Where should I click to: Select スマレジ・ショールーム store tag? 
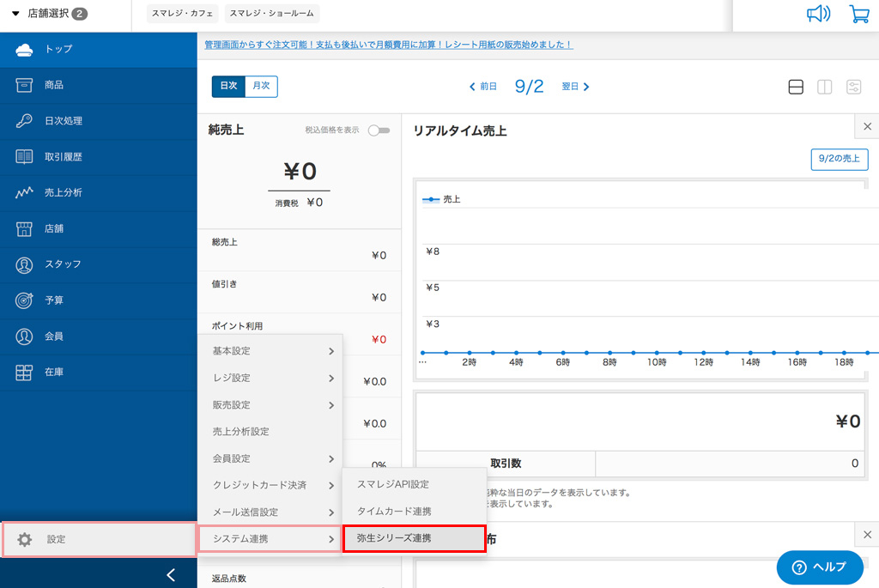tap(272, 14)
